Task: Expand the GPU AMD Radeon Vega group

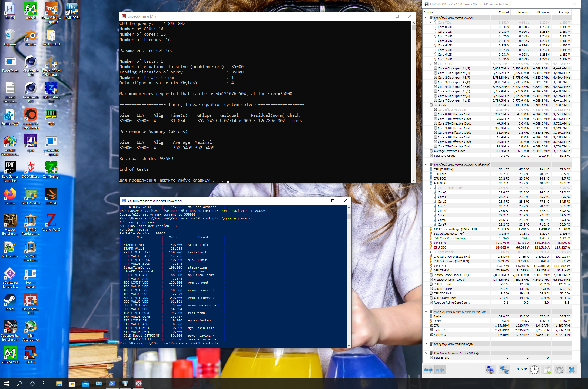Action: click(426, 344)
